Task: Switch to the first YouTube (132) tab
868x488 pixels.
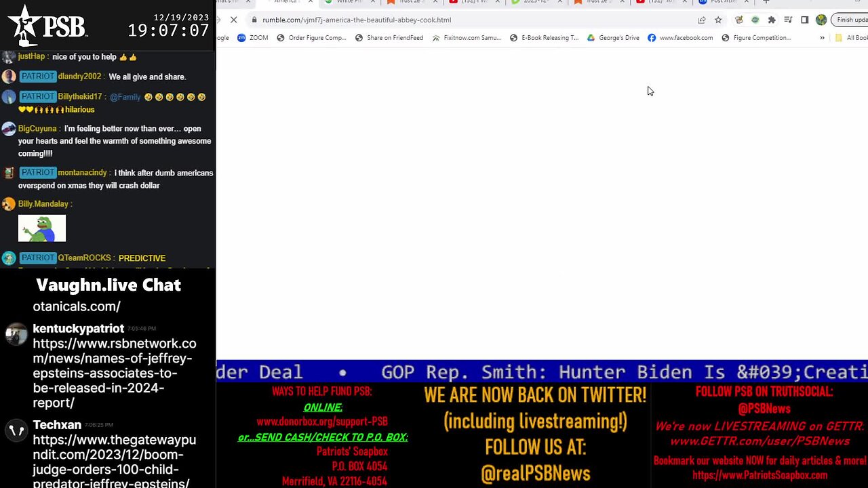Action: tap(473, 2)
